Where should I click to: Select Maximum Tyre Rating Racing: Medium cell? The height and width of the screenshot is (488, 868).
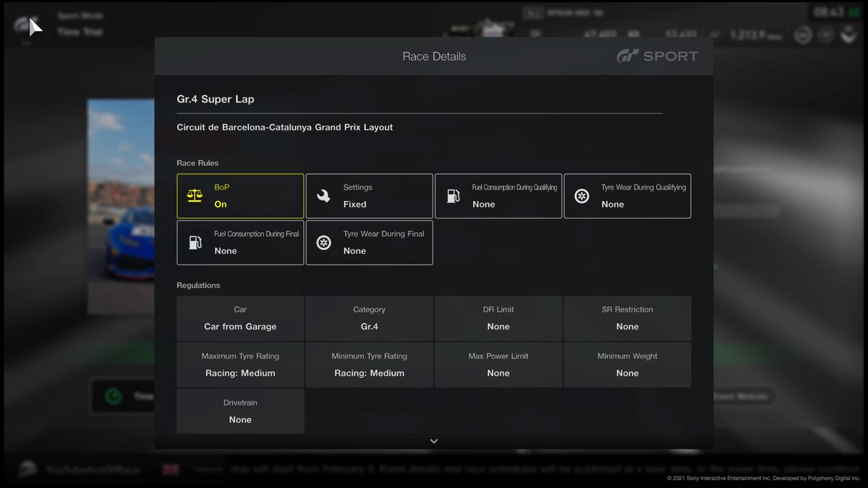240,364
